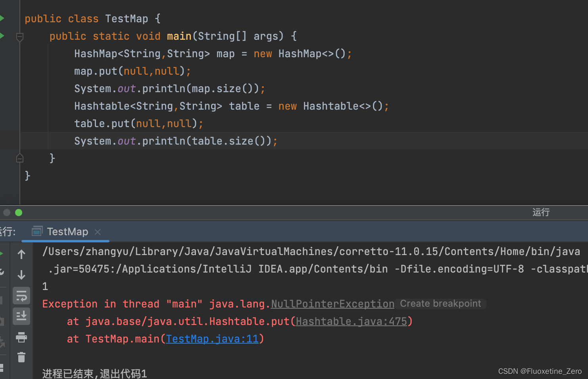Click the print console output icon
The image size is (588, 379).
click(21, 337)
